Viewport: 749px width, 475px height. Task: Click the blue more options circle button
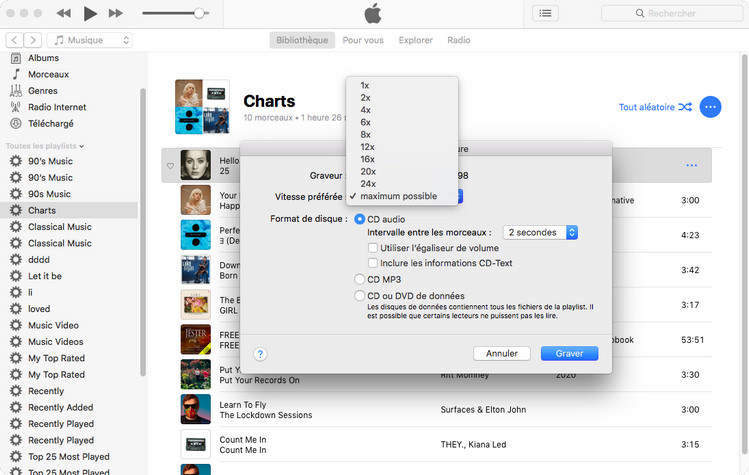[710, 107]
